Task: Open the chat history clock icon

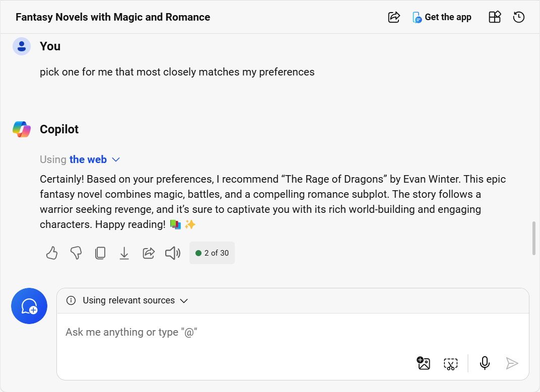Action: [x=519, y=17]
